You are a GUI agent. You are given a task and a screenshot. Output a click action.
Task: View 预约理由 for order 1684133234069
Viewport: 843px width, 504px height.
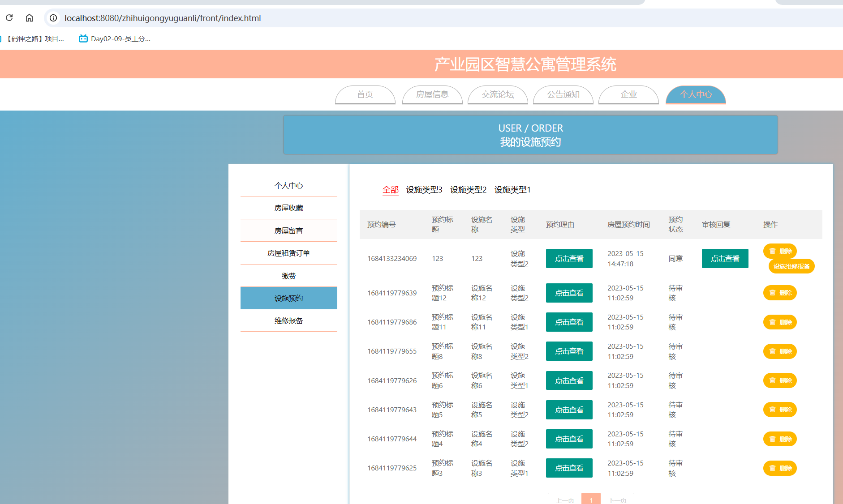[x=569, y=259]
